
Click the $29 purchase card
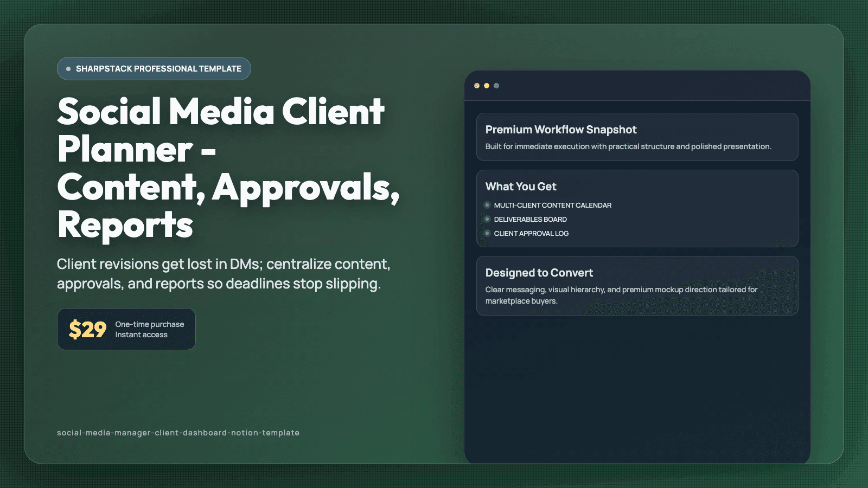pos(126,329)
